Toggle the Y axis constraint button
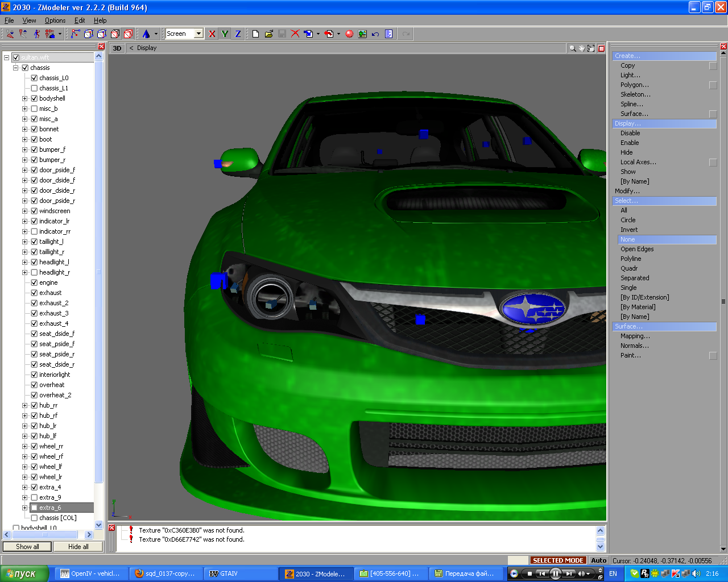This screenshot has height=582, width=728. coord(225,34)
